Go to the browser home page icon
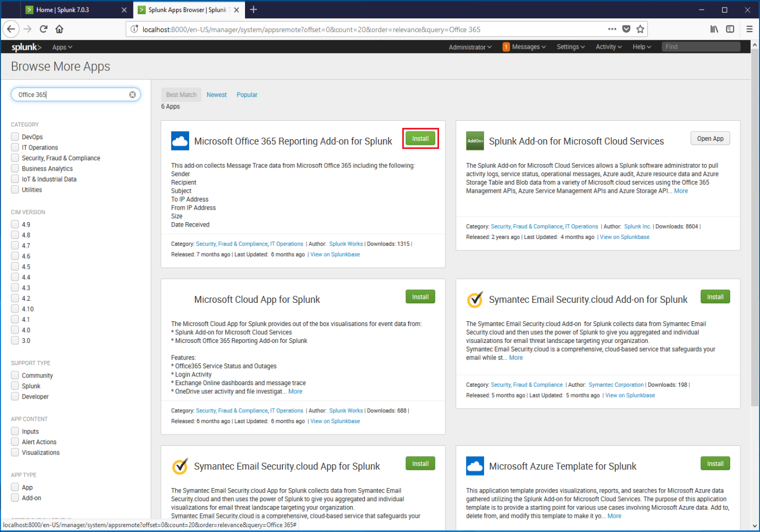 click(x=60, y=29)
